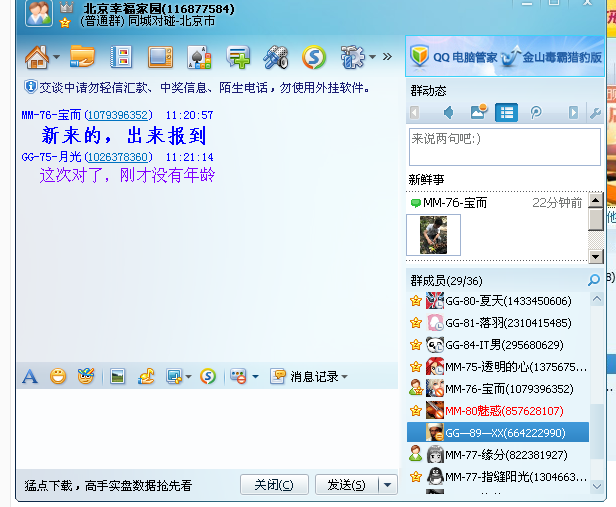Select member GG-84-IT男(295680629)
Screen dimensions: 616x507
(x=498, y=345)
